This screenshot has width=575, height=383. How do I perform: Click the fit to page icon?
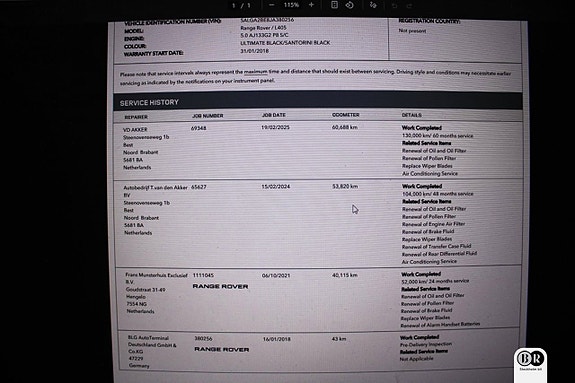click(x=334, y=5)
